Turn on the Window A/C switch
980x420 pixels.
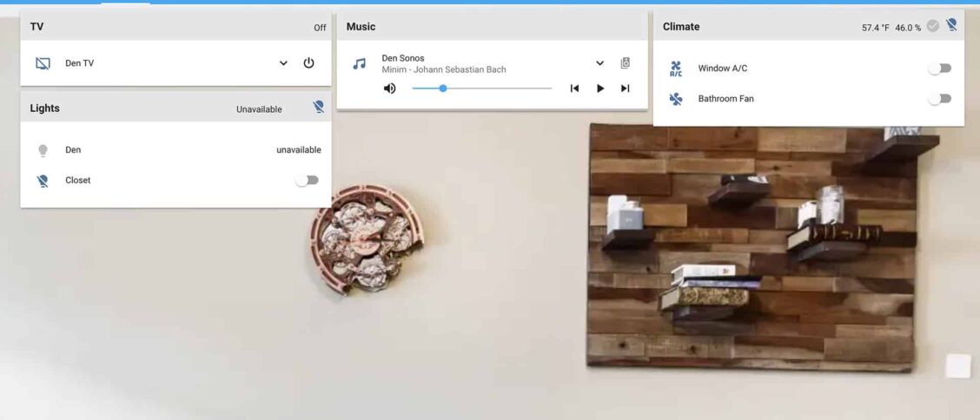coord(939,69)
